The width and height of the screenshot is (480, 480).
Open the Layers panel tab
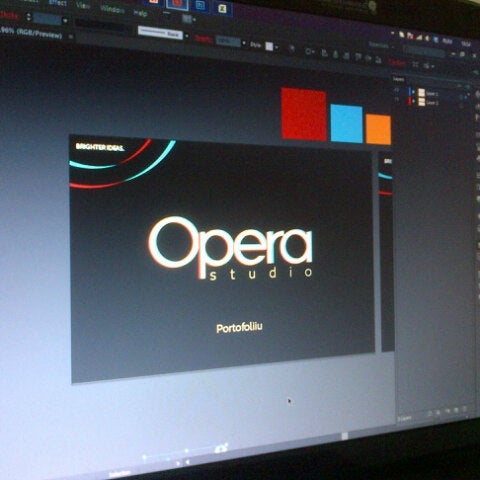(399, 79)
